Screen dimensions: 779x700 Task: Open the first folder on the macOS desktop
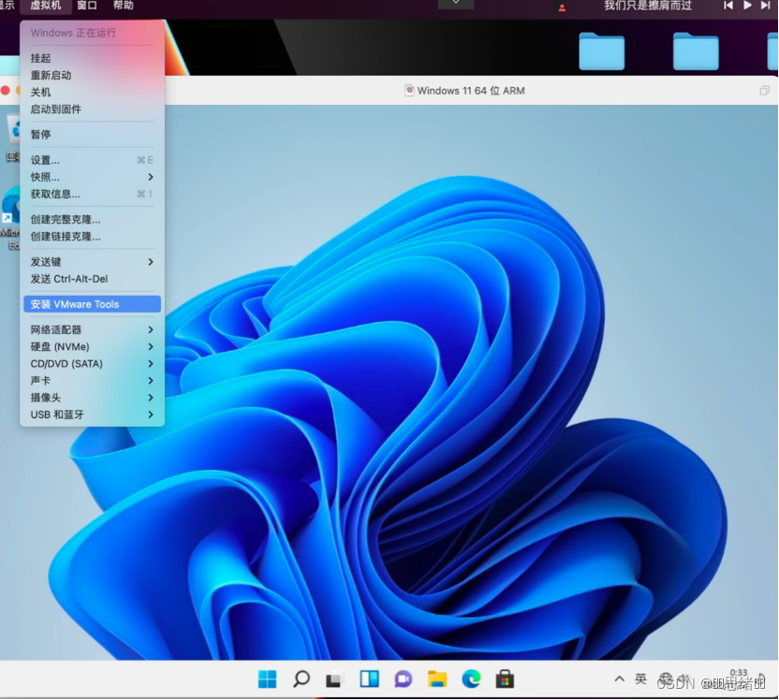click(x=602, y=51)
